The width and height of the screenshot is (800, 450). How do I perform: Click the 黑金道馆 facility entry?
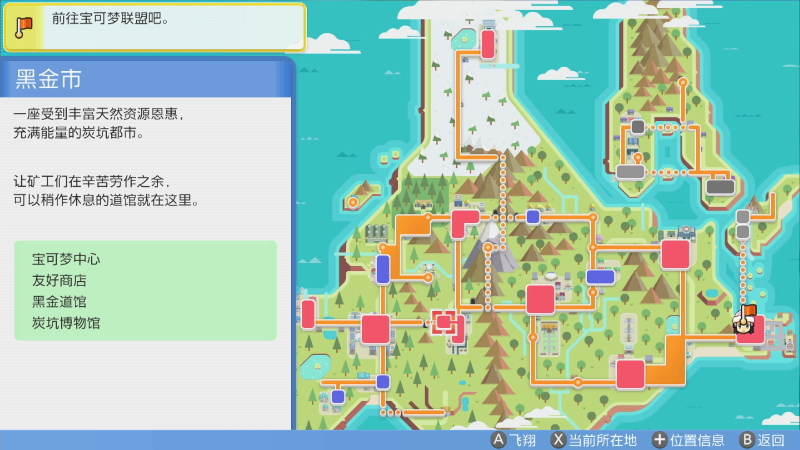[59, 302]
